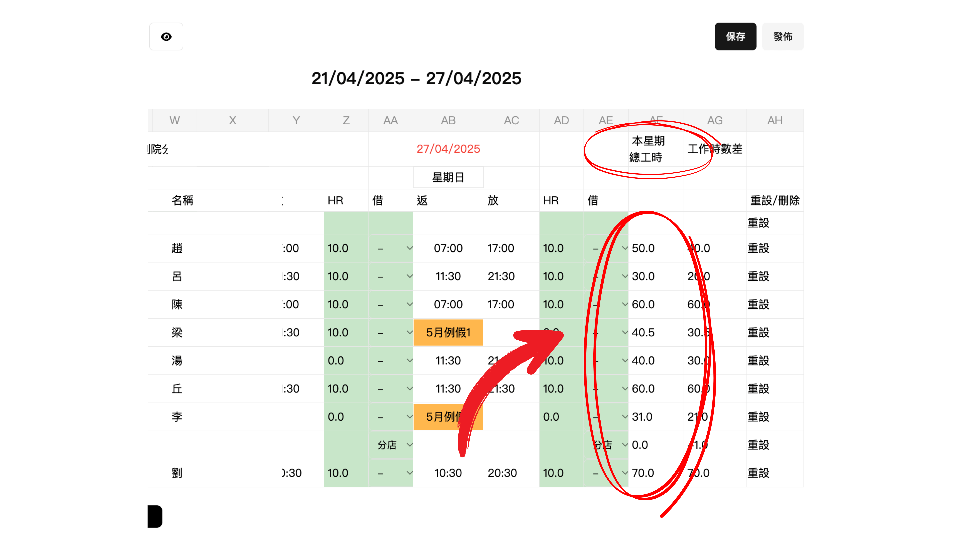Click the red date 27/04/2025 cell

(448, 149)
